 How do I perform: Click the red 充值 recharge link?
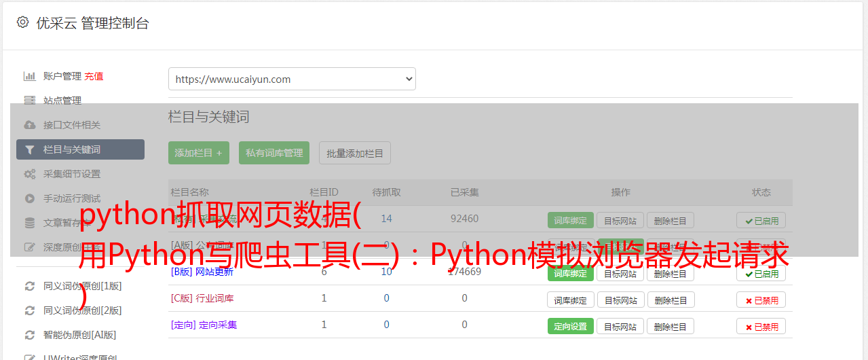tap(94, 76)
